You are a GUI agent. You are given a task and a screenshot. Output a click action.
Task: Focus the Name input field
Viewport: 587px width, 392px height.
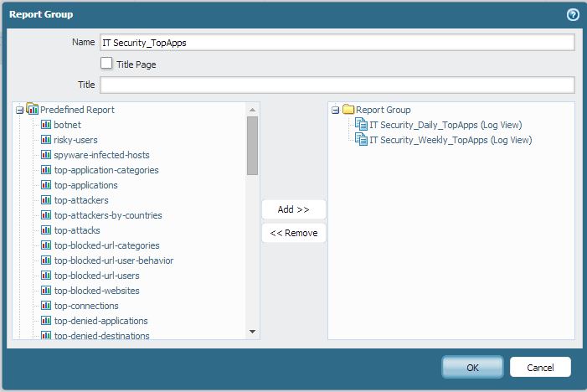click(x=337, y=43)
